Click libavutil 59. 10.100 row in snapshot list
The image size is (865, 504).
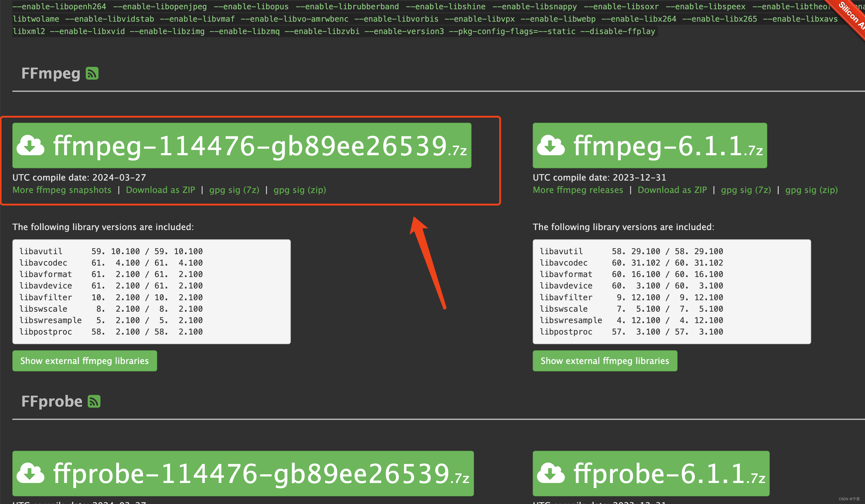(111, 251)
